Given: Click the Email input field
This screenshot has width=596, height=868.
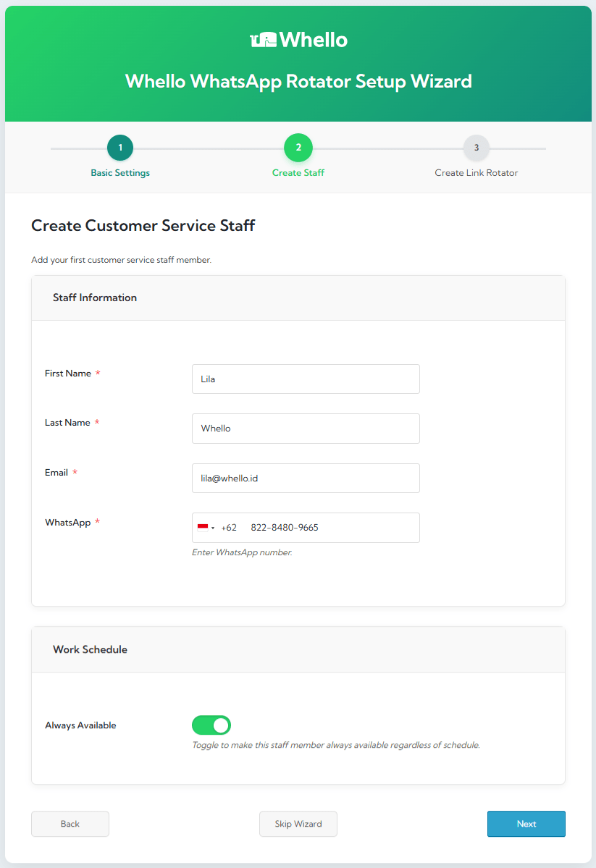Looking at the screenshot, I should 306,479.
